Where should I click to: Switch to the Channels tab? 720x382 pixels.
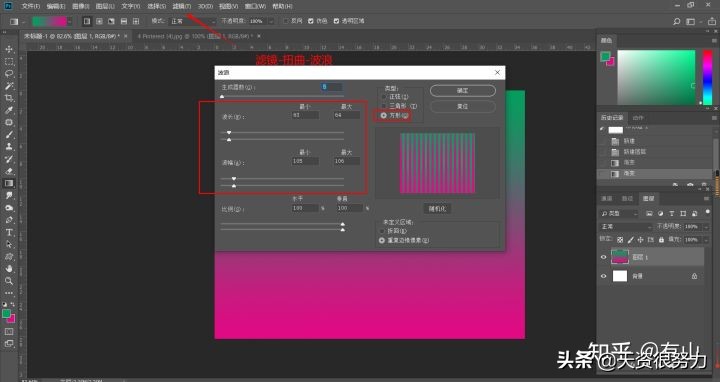(x=607, y=198)
